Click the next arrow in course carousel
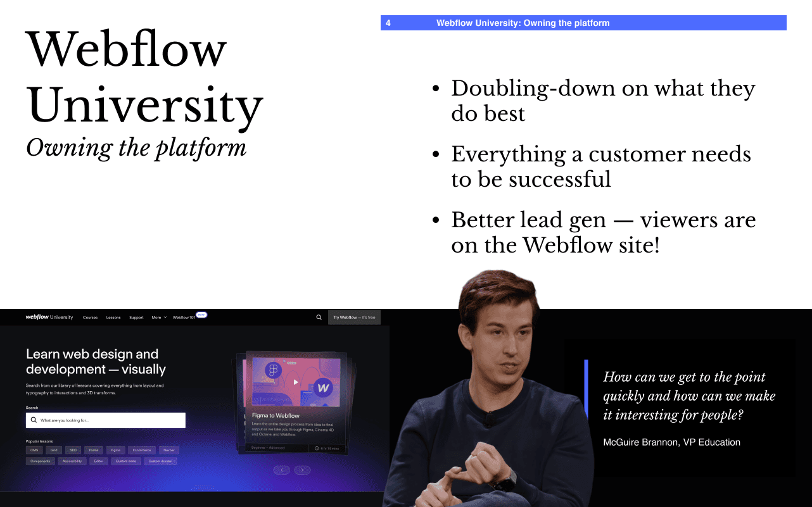812x507 pixels. click(x=302, y=470)
